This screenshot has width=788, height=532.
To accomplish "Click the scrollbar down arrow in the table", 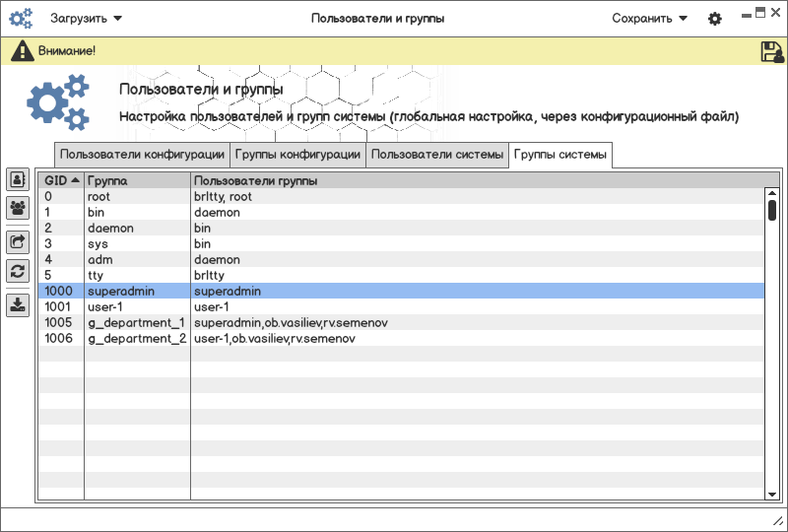I will point(772,494).
